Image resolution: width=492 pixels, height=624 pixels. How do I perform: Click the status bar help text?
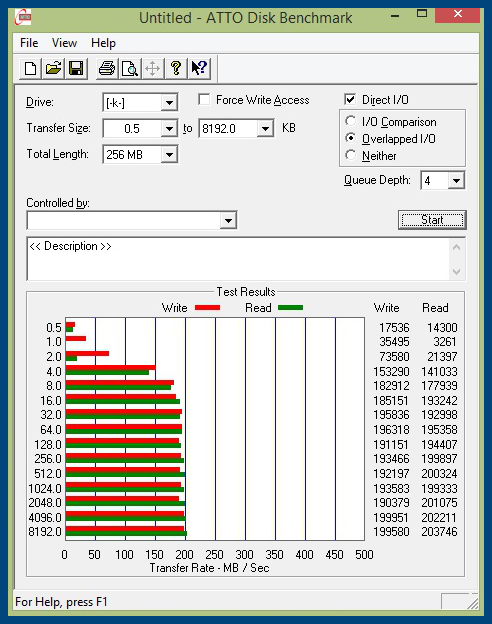[61, 602]
